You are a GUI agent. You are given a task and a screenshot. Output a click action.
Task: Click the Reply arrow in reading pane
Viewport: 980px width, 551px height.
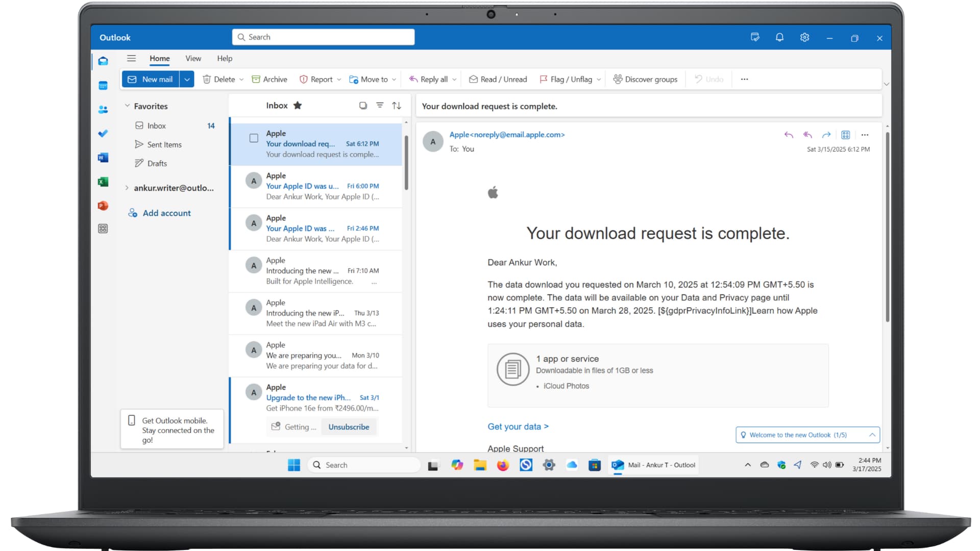point(789,135)
